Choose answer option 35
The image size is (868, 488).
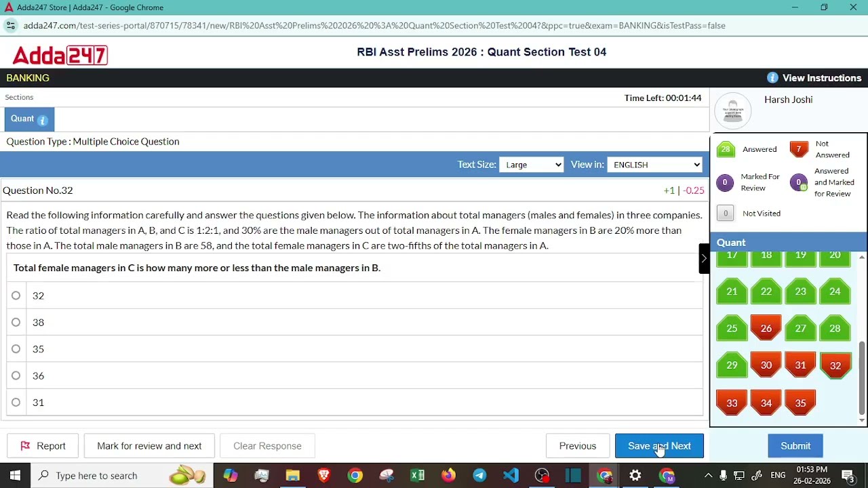(16, 349)
